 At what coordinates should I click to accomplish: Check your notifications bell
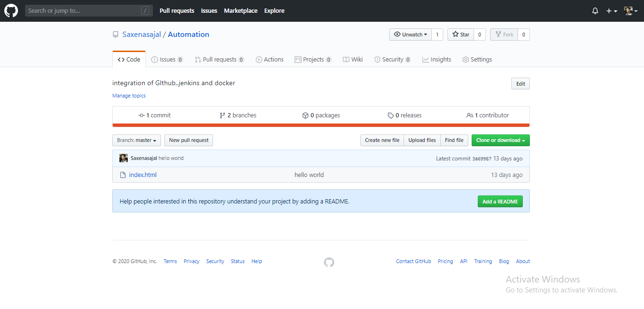click(x=595, y=10)
